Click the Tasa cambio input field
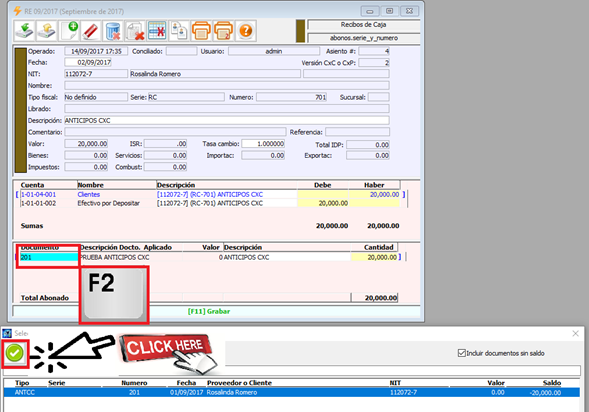The height and width of the screenshot is (412, 589). [x=263, y=144]
